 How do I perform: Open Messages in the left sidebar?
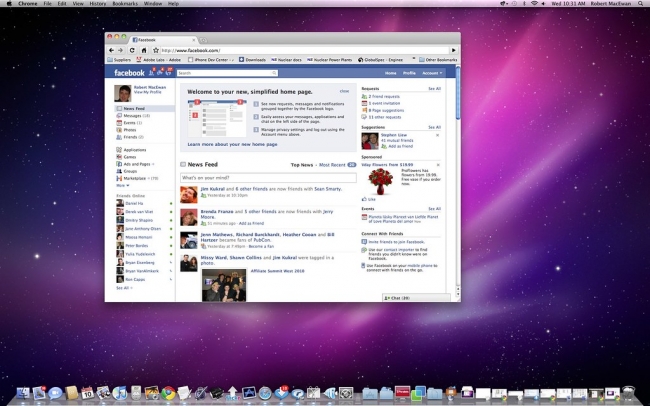[x=133, y=116]
